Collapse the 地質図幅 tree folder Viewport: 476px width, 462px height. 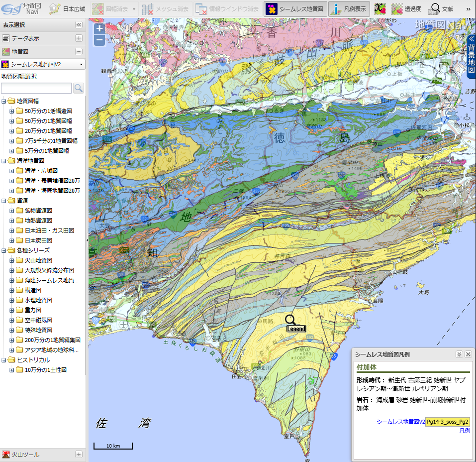3,101
